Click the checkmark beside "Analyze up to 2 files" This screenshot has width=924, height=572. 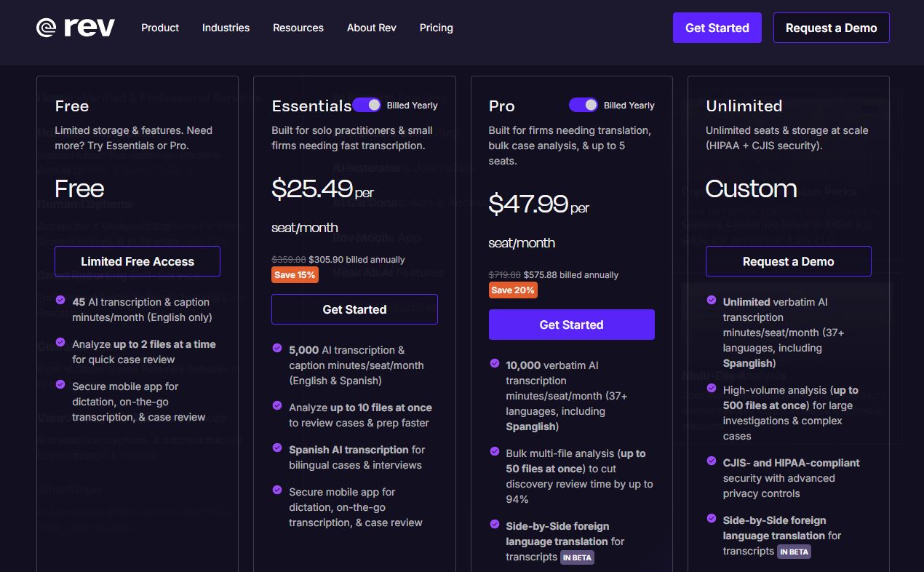(60, 342)
